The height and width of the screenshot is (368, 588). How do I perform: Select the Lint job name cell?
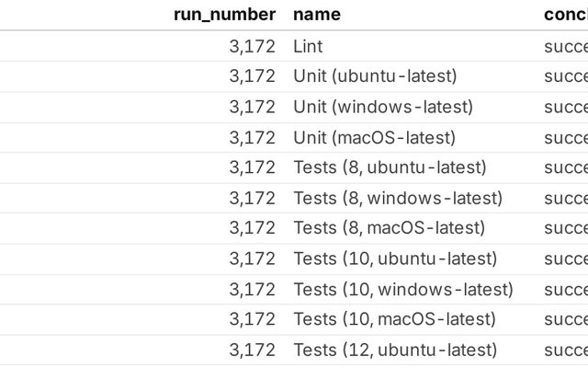pos(308,46)
